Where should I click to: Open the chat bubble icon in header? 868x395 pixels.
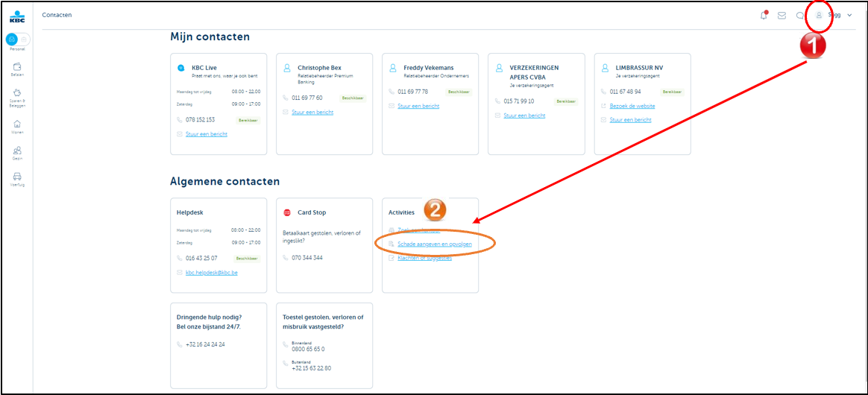(x=799, y=16)
